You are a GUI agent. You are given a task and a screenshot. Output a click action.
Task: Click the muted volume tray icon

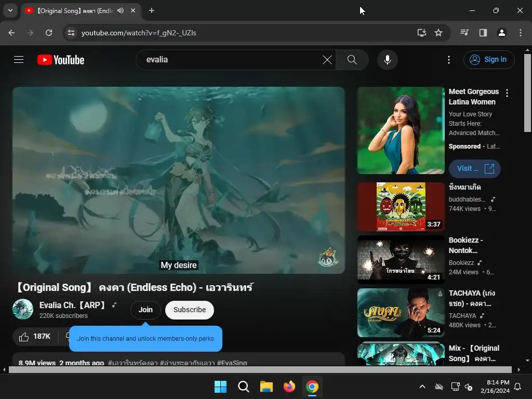pos(469,387)
